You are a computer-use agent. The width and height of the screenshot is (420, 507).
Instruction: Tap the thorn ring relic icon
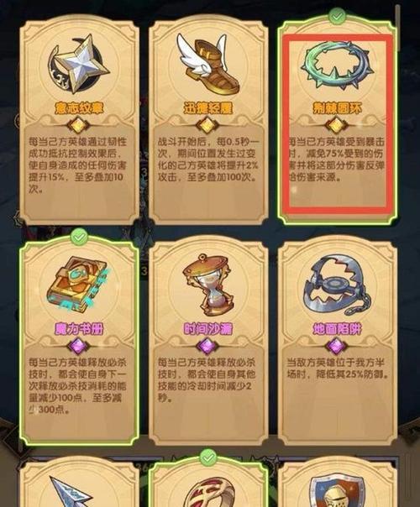point(337,65)
